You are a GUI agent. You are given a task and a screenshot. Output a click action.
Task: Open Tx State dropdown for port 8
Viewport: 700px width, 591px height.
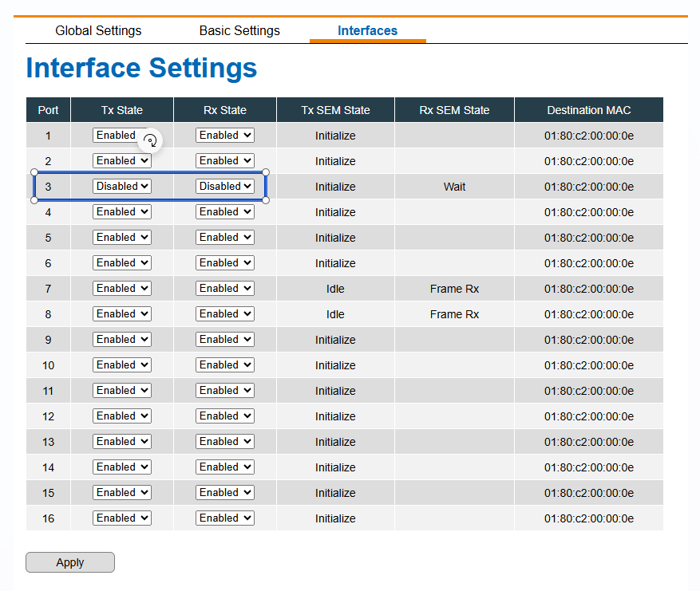[x=122, y=313]
